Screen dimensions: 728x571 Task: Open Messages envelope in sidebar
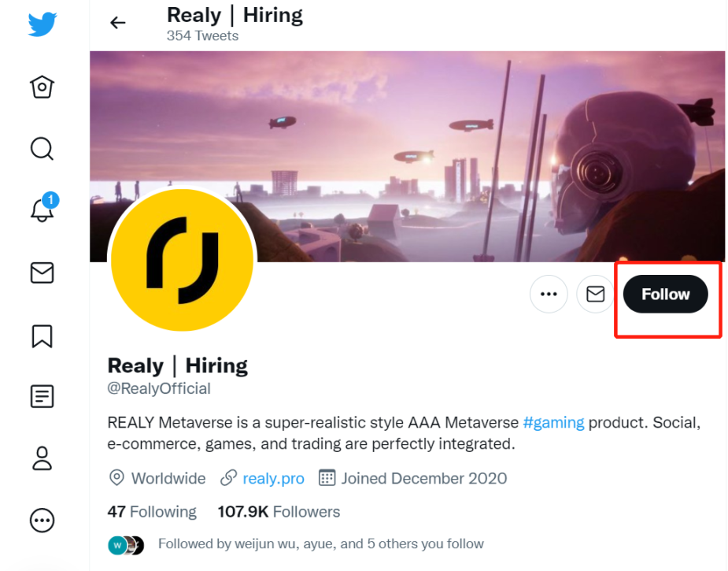[x=42, y=273]
